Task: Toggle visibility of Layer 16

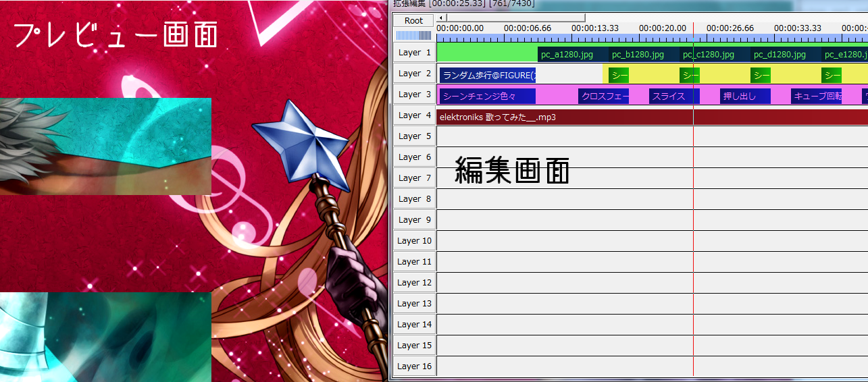Action: [415, 366]
